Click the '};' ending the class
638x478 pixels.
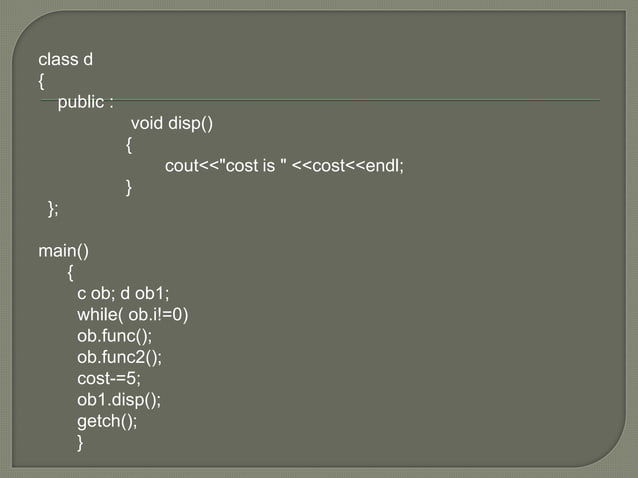click(53, 208)
